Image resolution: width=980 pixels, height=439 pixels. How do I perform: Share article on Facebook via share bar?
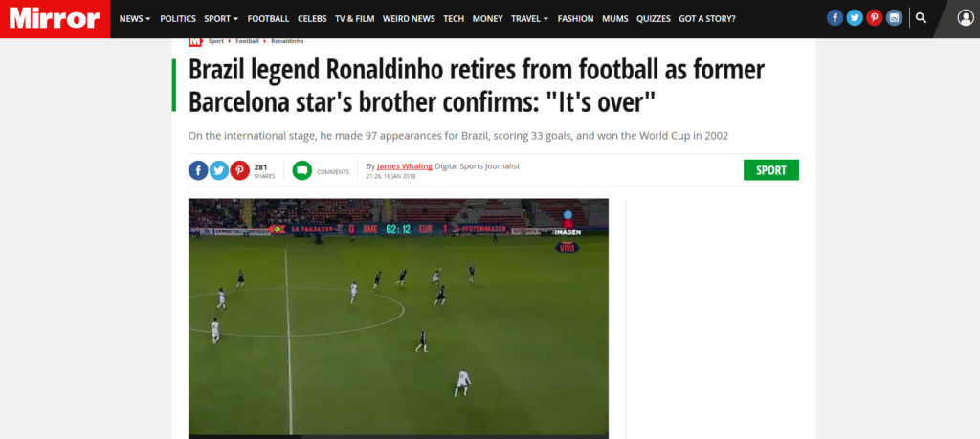[198, 170]
